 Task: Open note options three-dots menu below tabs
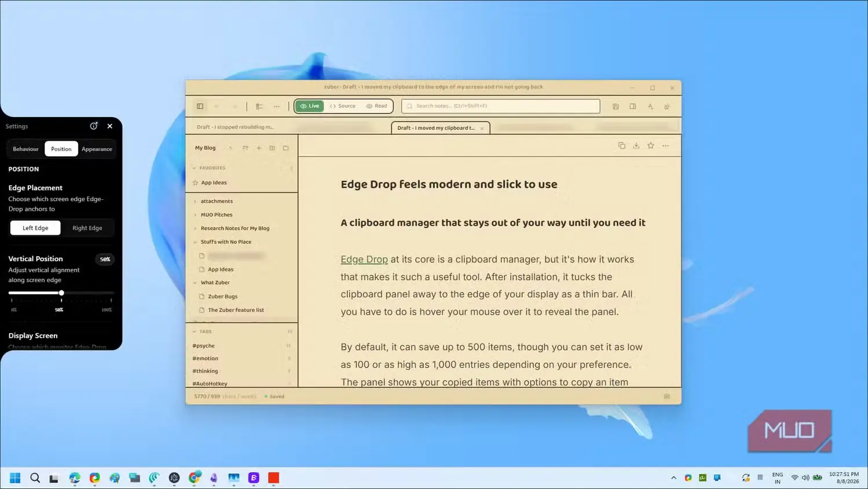tap(666, 145)
